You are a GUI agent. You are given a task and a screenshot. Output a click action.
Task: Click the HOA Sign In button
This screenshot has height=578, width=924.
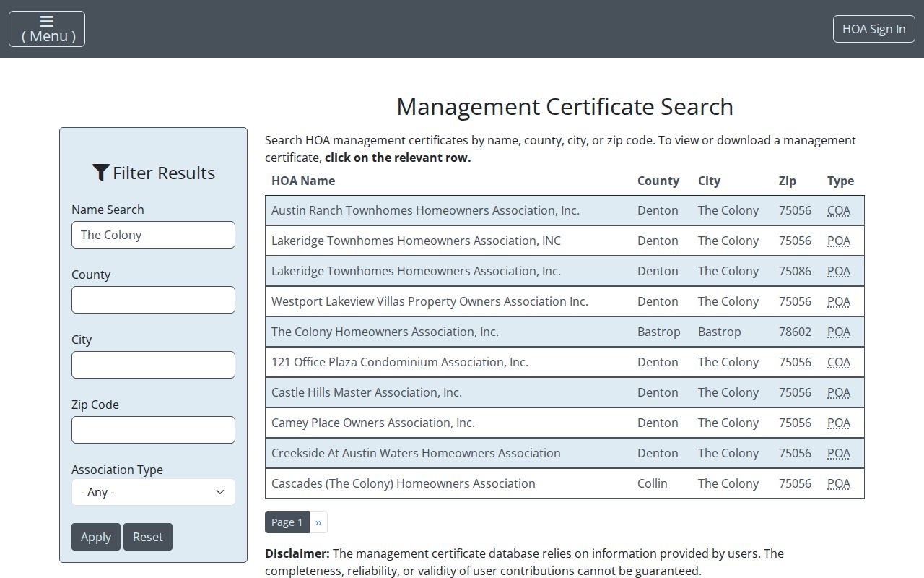[x=874, y=29]
